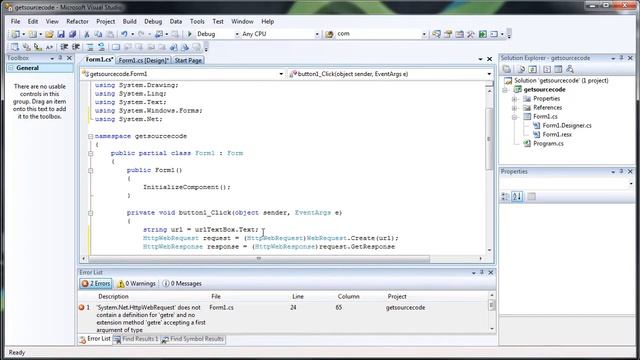The height and width of the screenshot is (360, 640).
Task: Expand the Properties node in Solution Explorer
Action: pyautogui.click(x=515, y=99)
